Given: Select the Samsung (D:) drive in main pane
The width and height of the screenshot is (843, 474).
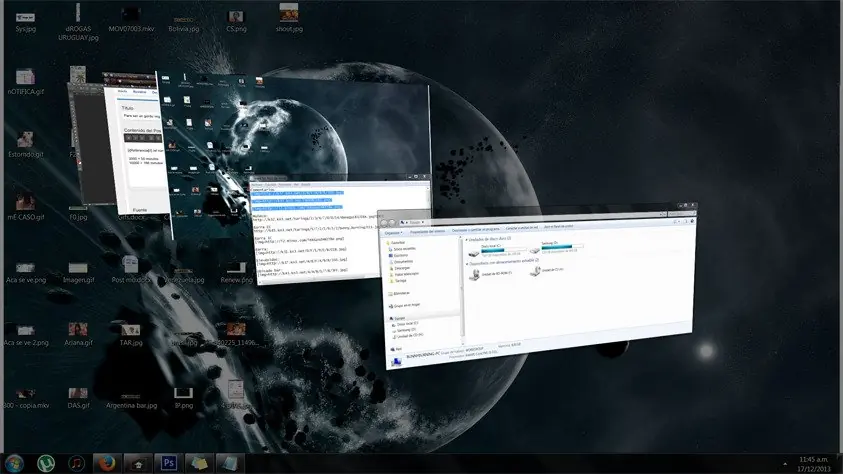Looking at the screenshot, I should coord(556,247).
